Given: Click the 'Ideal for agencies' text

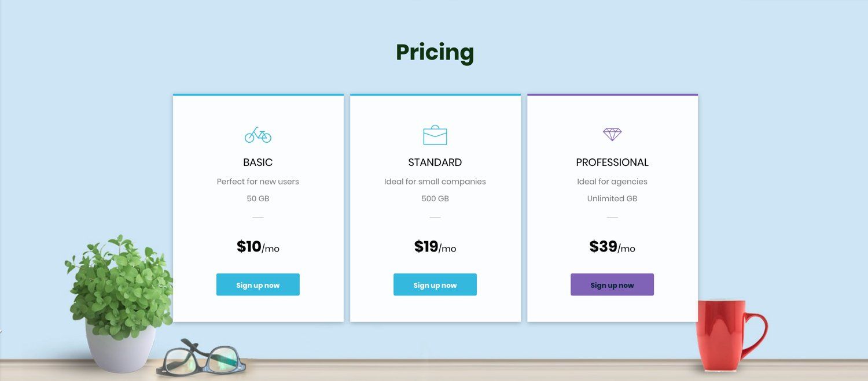Looking at the screenshot, I should coord(612,182).
